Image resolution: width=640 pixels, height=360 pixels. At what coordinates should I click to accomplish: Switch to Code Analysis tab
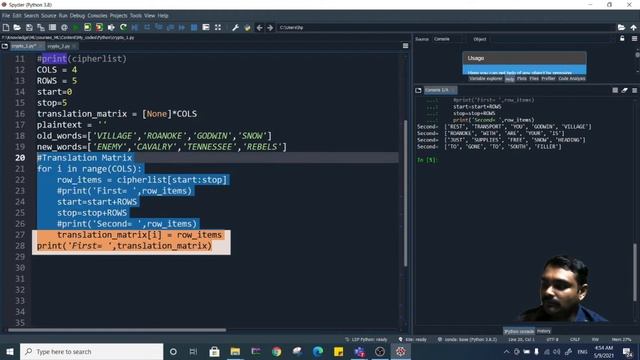coord(572,78)
